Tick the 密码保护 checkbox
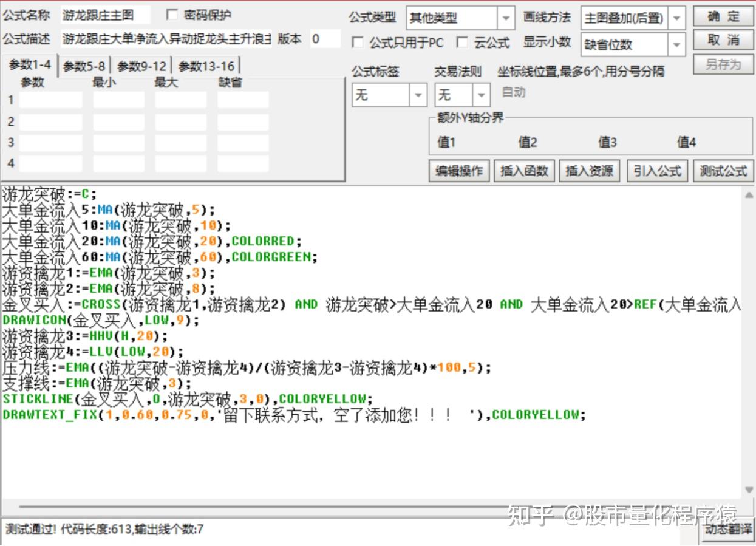This screenshot has width=756, height=546. tap(172, 15)
